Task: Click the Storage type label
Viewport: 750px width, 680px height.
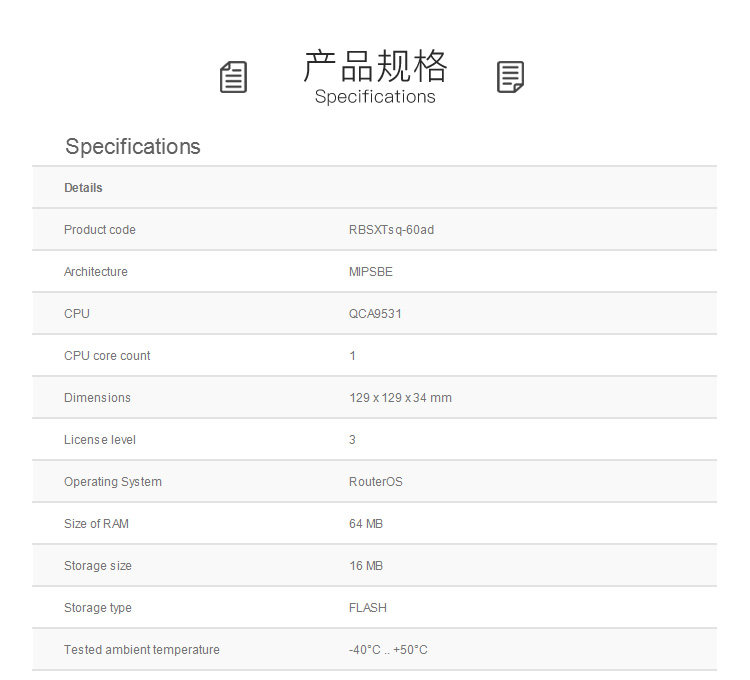Action: tap(98, 608)
